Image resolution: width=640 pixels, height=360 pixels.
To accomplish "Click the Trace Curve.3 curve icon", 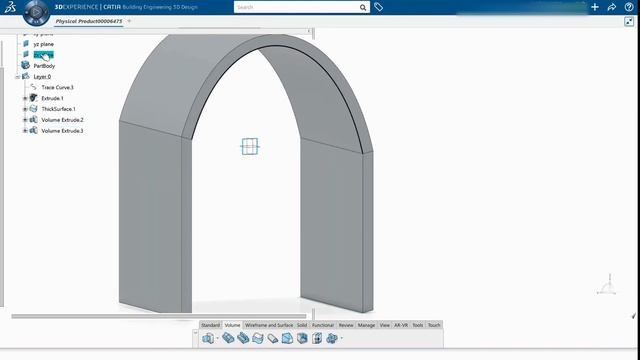I will tap(33, 87).
